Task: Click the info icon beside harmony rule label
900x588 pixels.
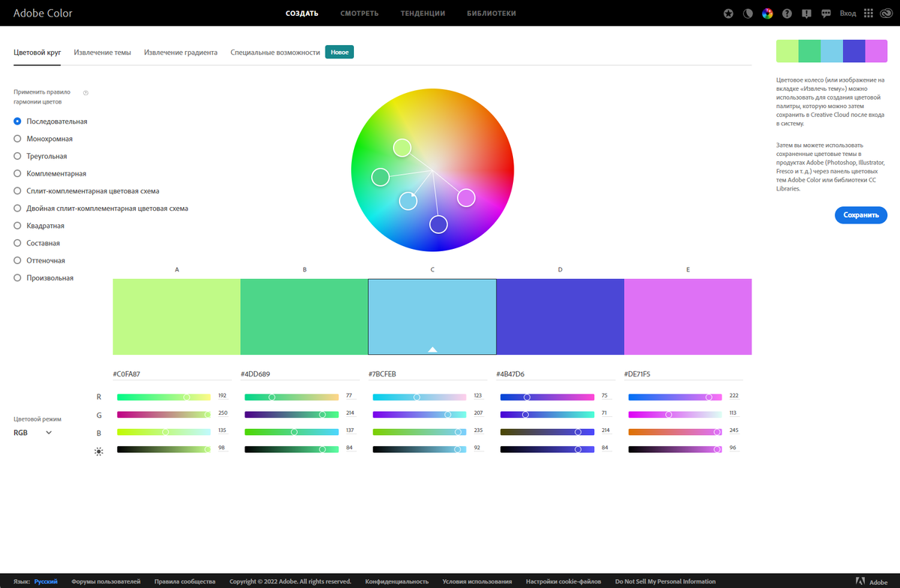Action: [x=85, y=93]
